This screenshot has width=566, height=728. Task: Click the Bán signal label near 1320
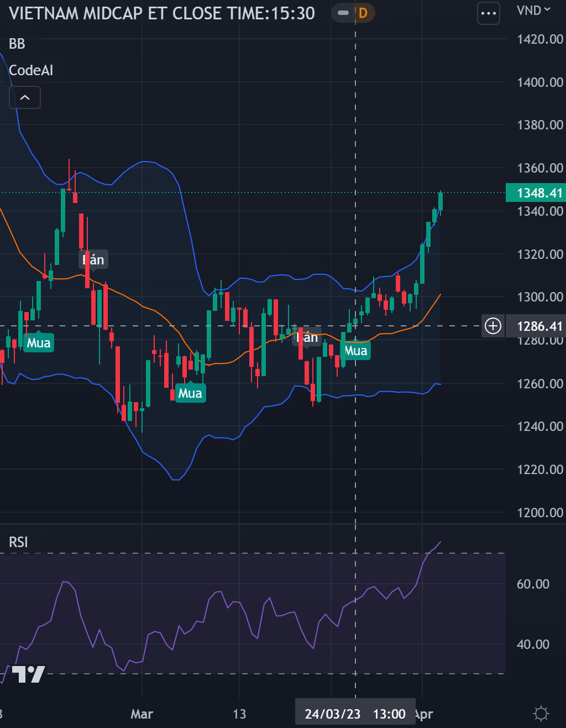(x=93, y=259)
